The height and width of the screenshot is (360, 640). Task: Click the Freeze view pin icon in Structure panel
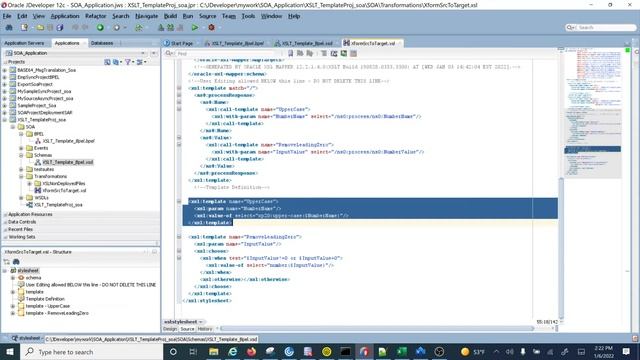(7, 262)
